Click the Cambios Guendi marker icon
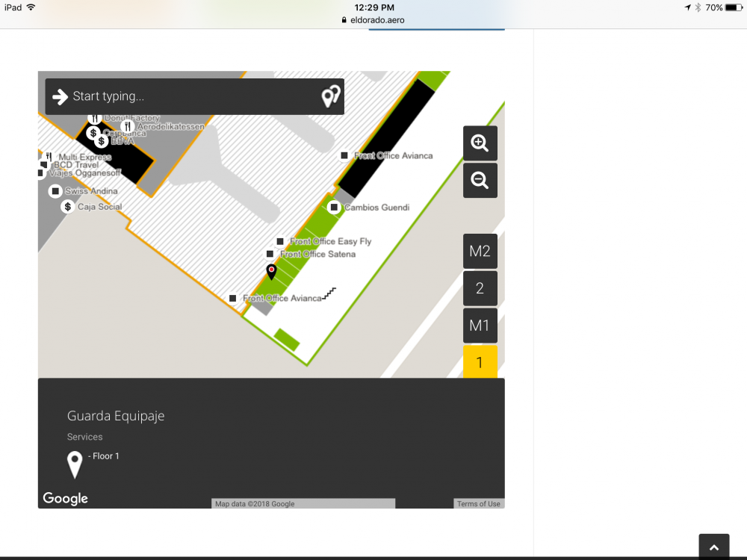This screenshot has height=560, width=747. (x=334, y=207)
